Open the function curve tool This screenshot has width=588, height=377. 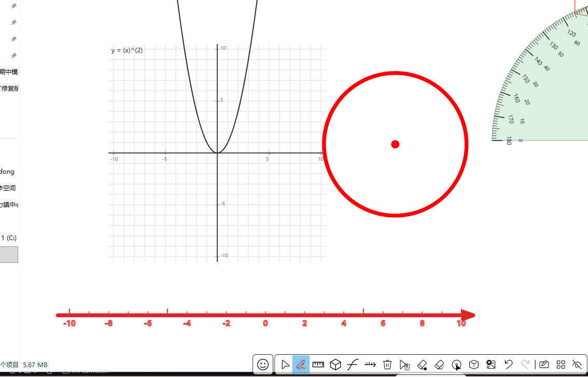[353, 365]
